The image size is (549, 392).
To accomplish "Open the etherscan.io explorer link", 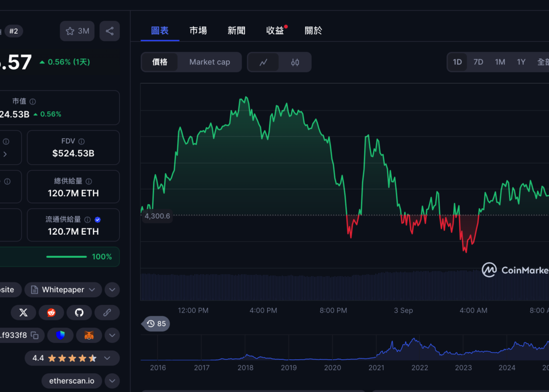I will [71, 380].
